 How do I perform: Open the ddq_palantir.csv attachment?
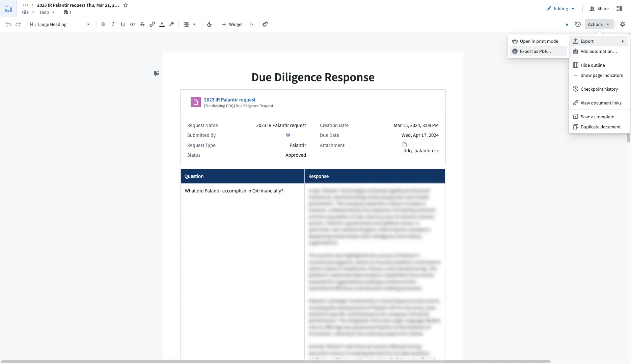coord(421,151)
